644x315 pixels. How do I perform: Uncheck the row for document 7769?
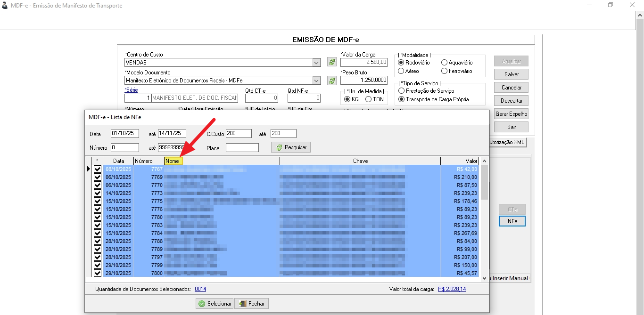(x=98, y=177)
